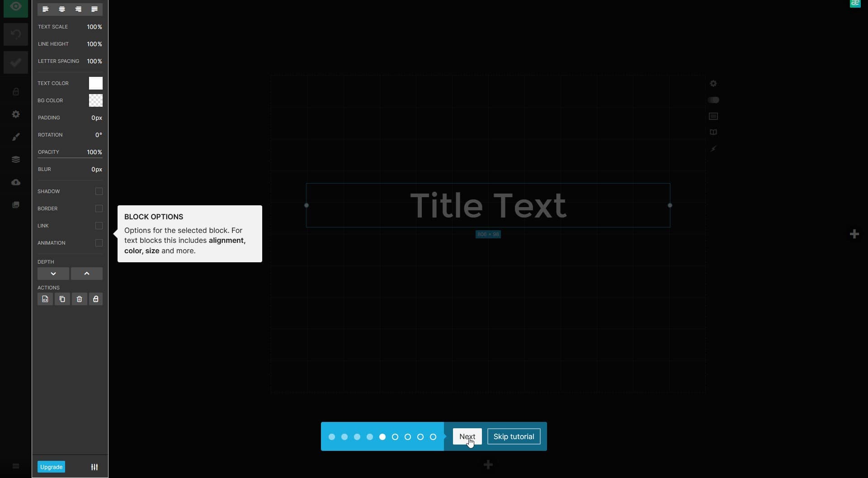Enable the Border checkbox

click(99, 208)
